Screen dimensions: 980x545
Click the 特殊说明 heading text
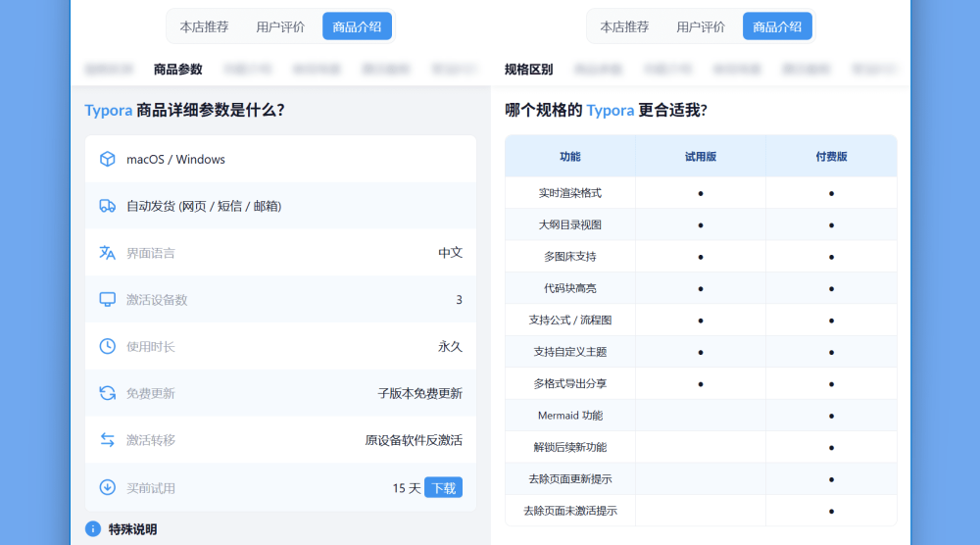click(132, 529)
